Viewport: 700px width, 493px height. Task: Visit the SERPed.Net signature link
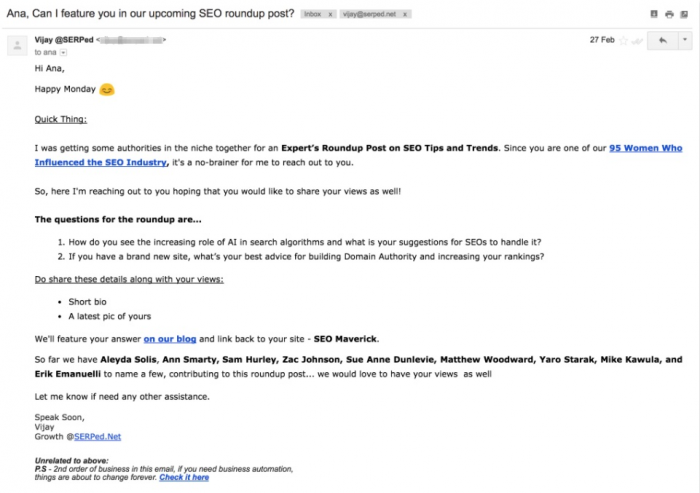pyautogui.click(x=97, y=437)
